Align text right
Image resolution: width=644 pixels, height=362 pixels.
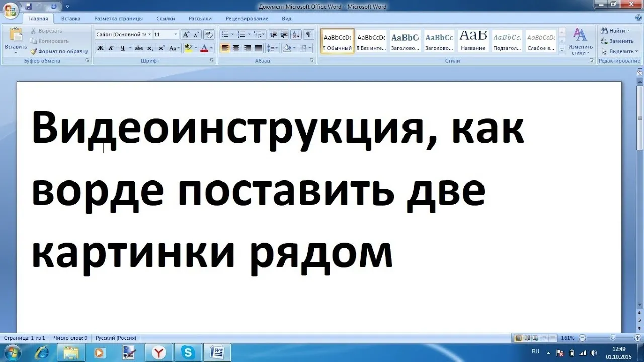(x=248, y=48)
